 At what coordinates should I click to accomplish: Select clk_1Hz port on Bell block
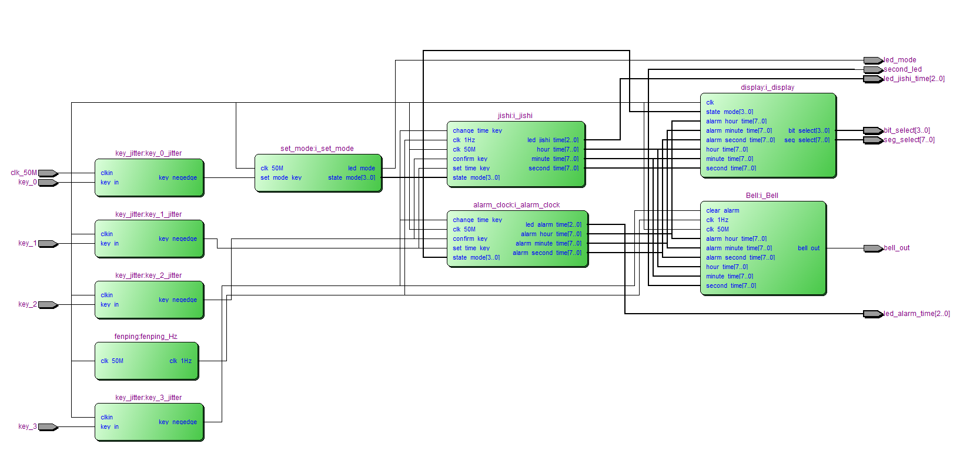[717, 220]
